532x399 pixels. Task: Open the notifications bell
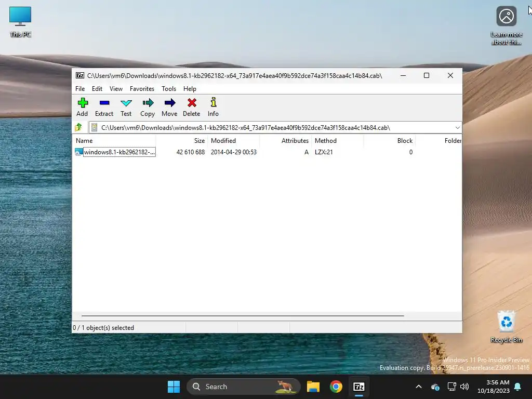[x=518, y=387]
